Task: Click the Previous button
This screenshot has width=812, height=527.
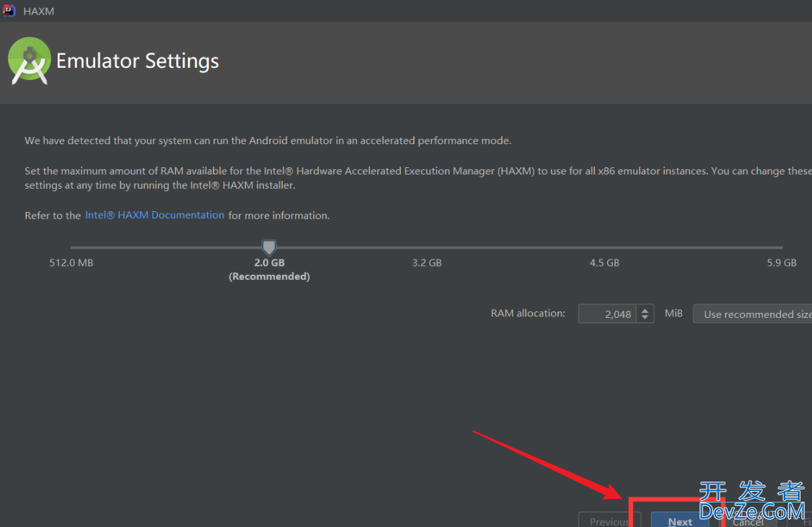Action: [x=609, y=520]
